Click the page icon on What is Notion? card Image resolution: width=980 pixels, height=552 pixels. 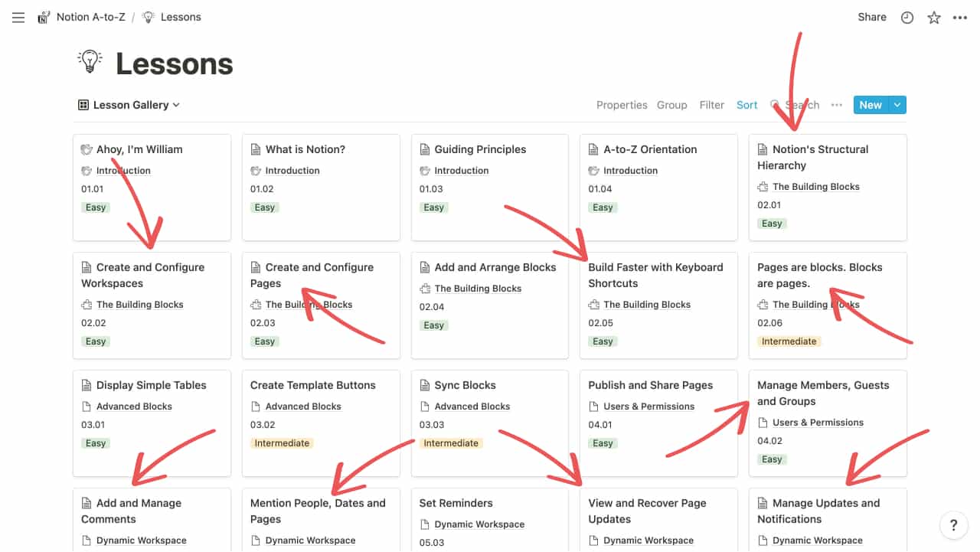click(256, 149)
